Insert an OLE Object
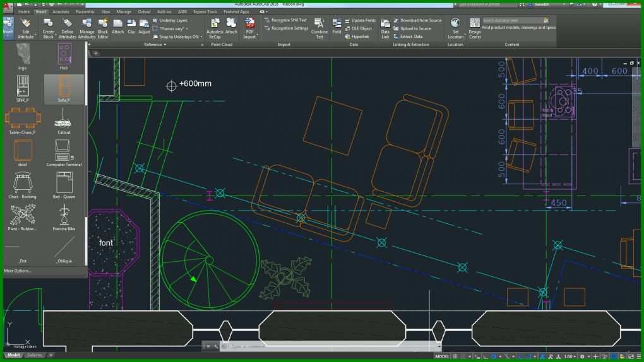 click(359, 28)
